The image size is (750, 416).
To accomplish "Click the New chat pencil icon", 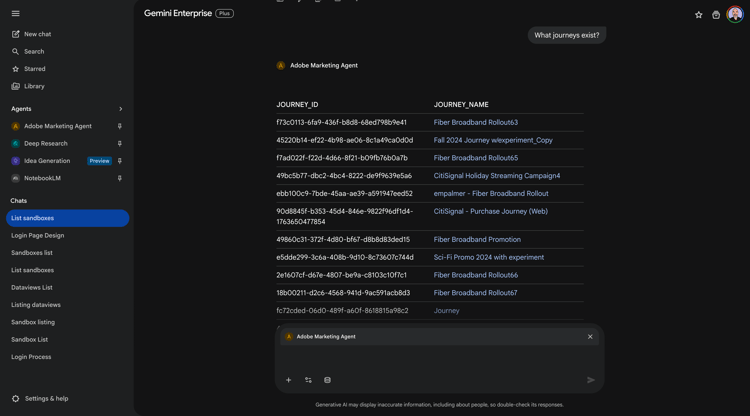I will pyautogui.click(x=16, y=34).
